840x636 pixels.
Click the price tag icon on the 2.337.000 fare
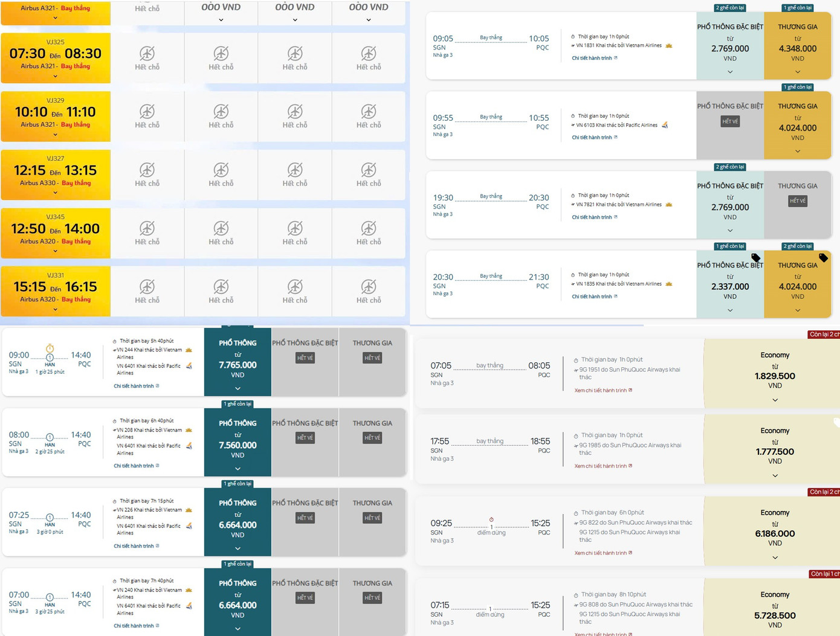pos(755,258)
